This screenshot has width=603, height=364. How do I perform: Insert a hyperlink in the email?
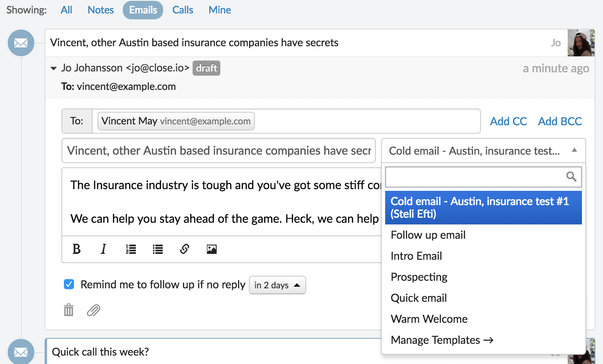pyautogui.click(x=185, y=249)
